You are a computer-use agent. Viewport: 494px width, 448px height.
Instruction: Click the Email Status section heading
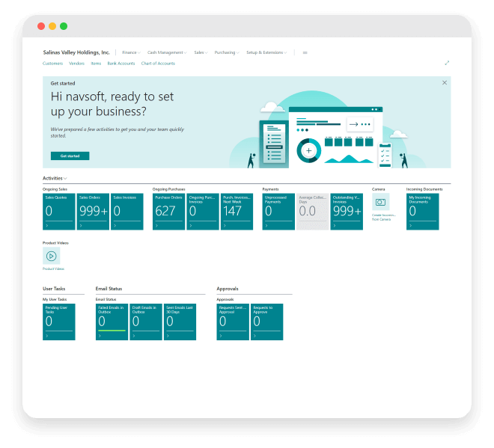[x=109, y=289]
